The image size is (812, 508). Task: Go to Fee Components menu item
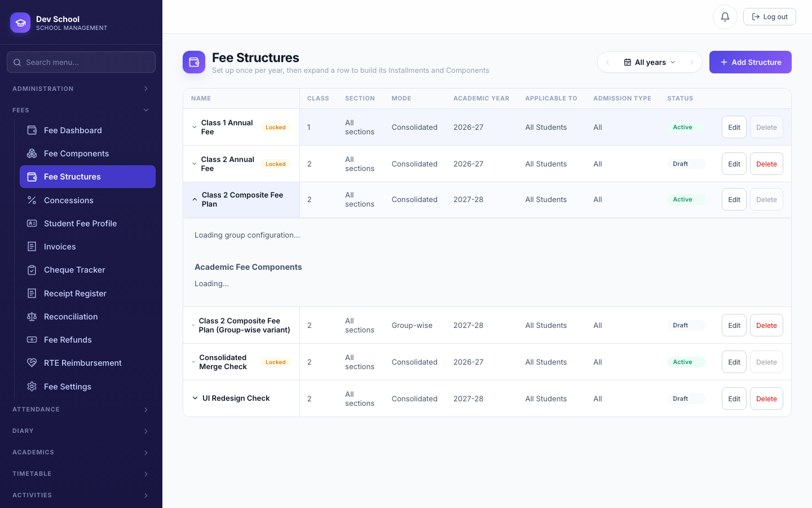87,154
